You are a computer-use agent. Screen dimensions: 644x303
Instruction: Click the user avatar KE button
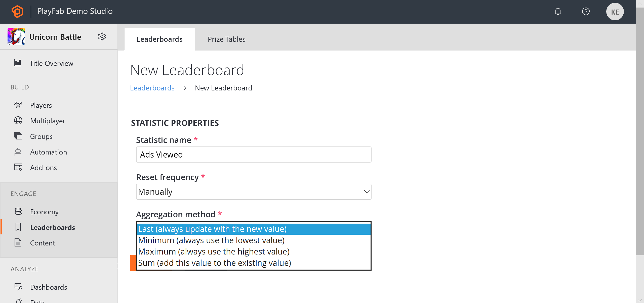tap(615, 12)
